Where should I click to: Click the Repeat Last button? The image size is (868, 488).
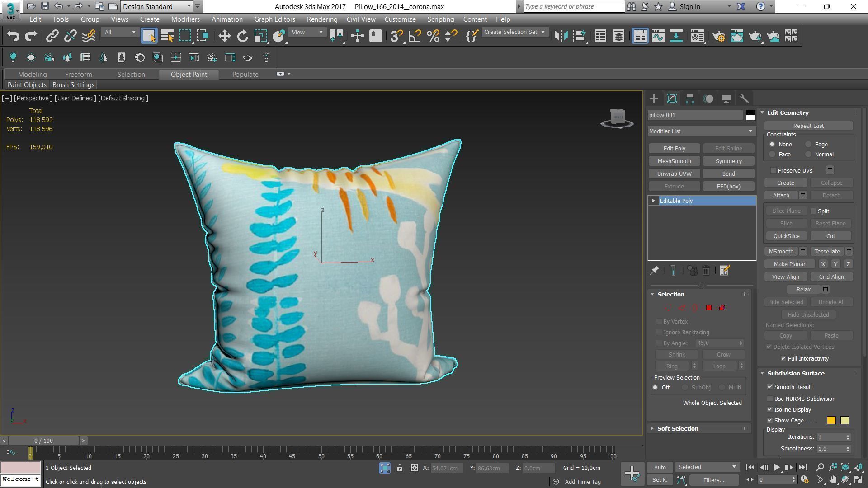pos(808,126)
